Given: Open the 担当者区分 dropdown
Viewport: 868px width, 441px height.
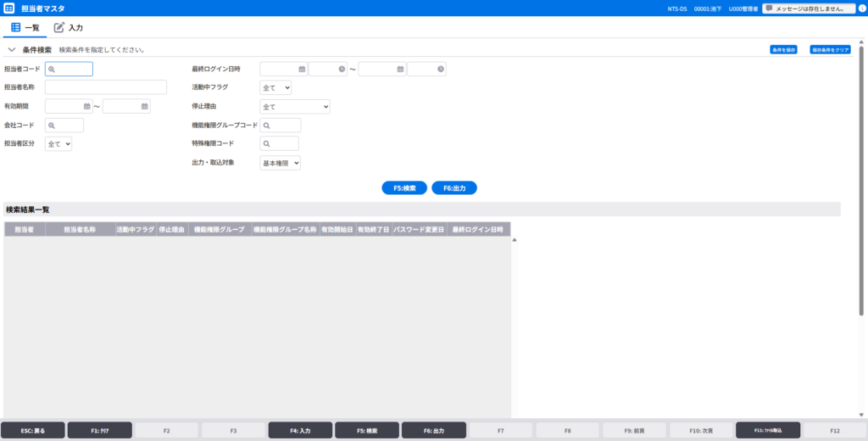Looking at the screenshot, I should point(58,144).
